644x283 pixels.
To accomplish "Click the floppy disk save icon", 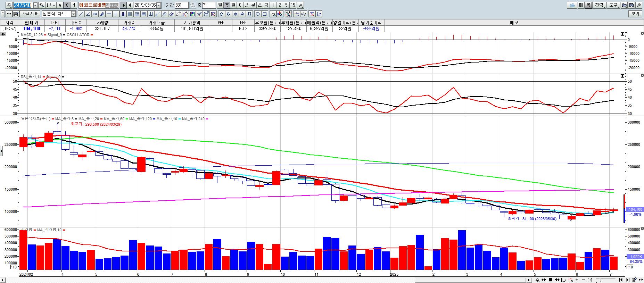I will coord(631,5).
